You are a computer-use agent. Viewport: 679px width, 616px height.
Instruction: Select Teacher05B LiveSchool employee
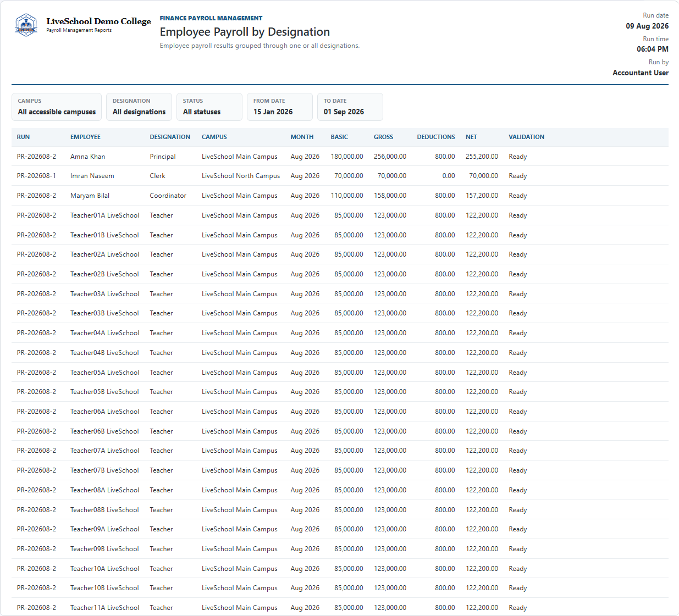click(x=104, y=392)
